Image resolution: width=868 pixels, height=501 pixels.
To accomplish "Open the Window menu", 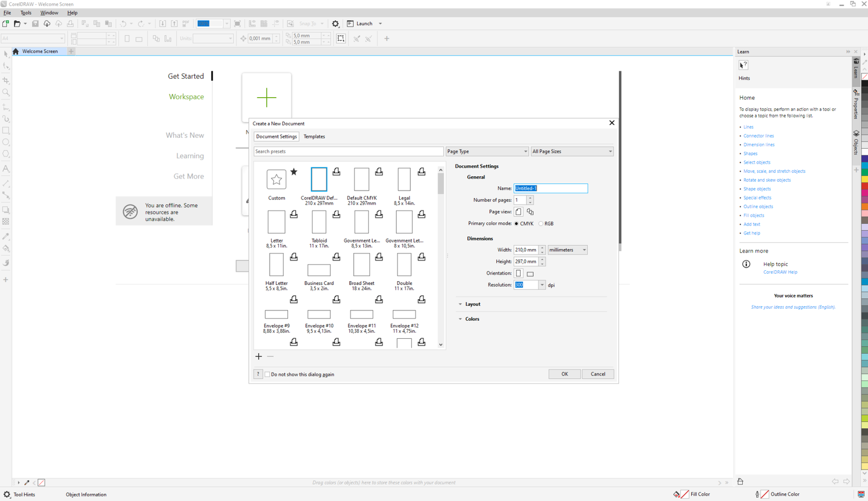I will [49, 12].
